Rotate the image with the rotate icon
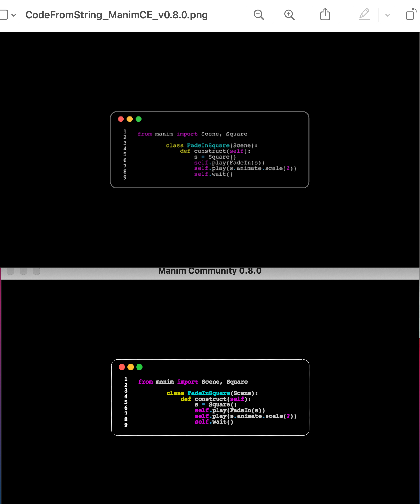Viewport: 420px width, 504px height. pyautogui.click(x=411, y=15)
